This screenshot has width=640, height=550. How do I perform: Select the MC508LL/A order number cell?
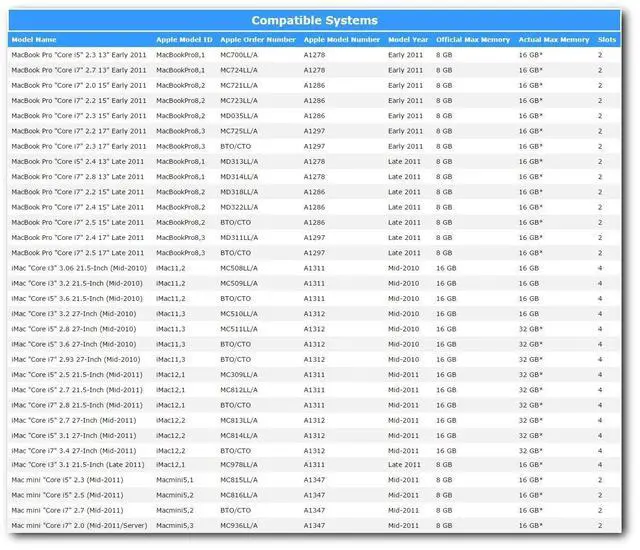click(x=240, y=268)
